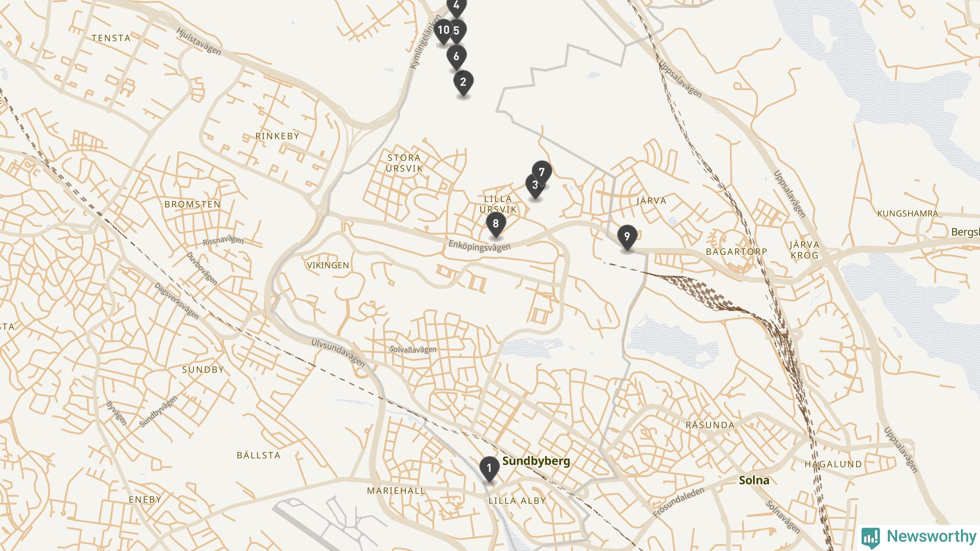Viewport: 980px width, 551px height.
Task: Click the Bromsten district label
Action: [193, 204]
